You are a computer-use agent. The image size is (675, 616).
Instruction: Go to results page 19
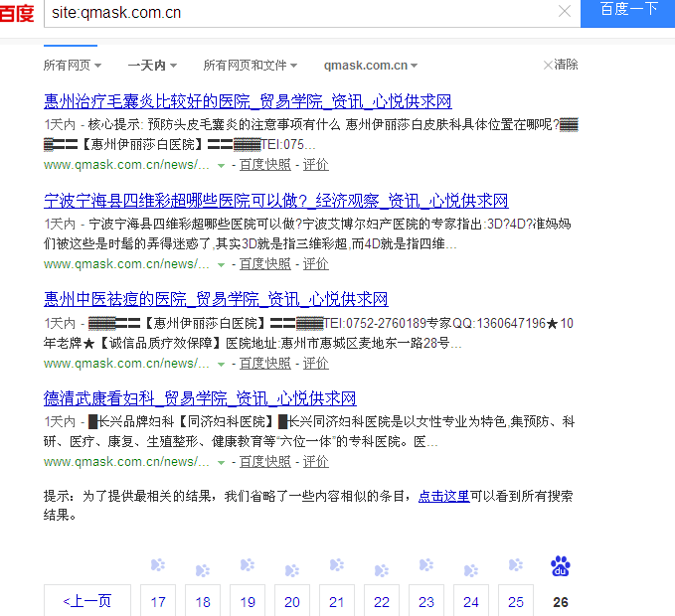click(x=248, y=600)
